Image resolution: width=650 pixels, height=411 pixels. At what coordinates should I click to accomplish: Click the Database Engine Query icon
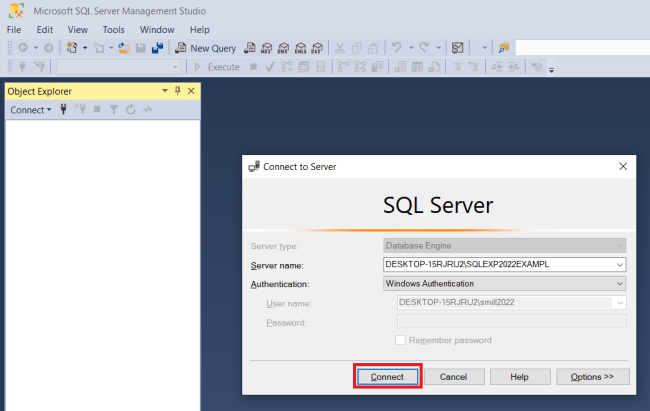tap(250, 48)
